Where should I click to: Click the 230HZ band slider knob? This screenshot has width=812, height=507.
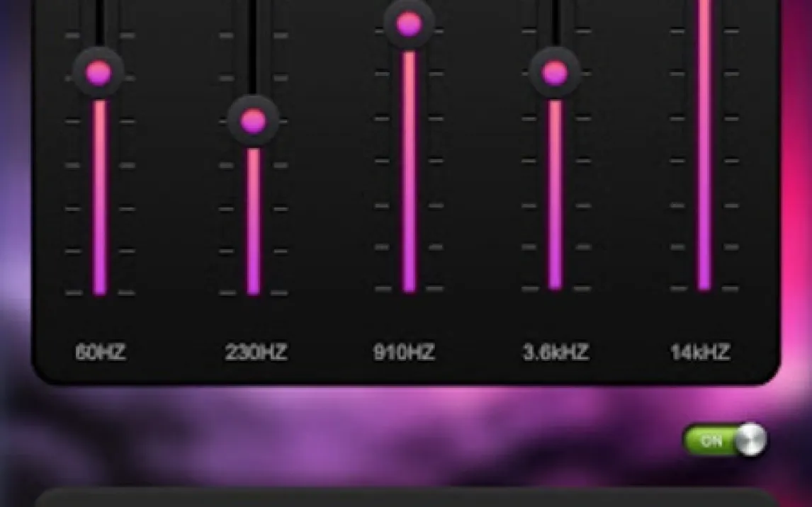click(253, 121)
